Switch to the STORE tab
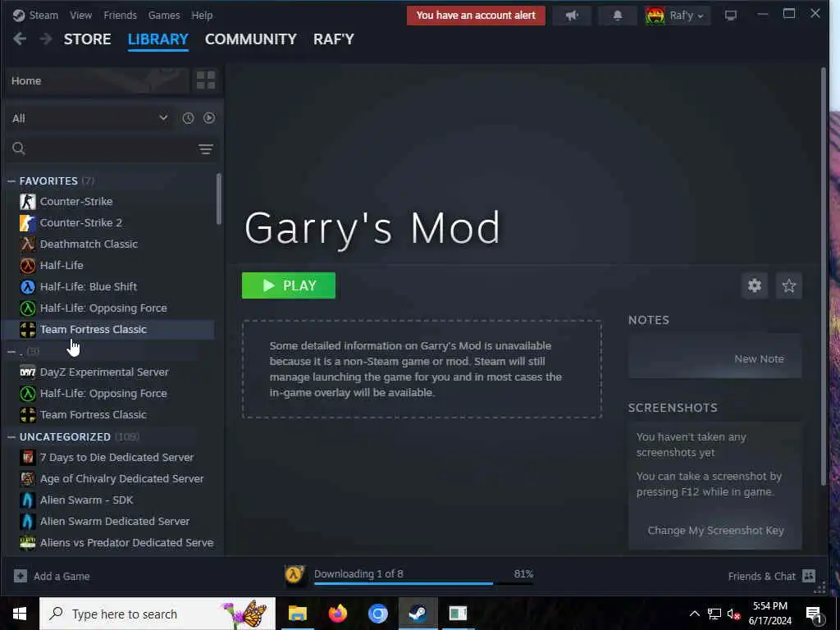 point(87,39)
